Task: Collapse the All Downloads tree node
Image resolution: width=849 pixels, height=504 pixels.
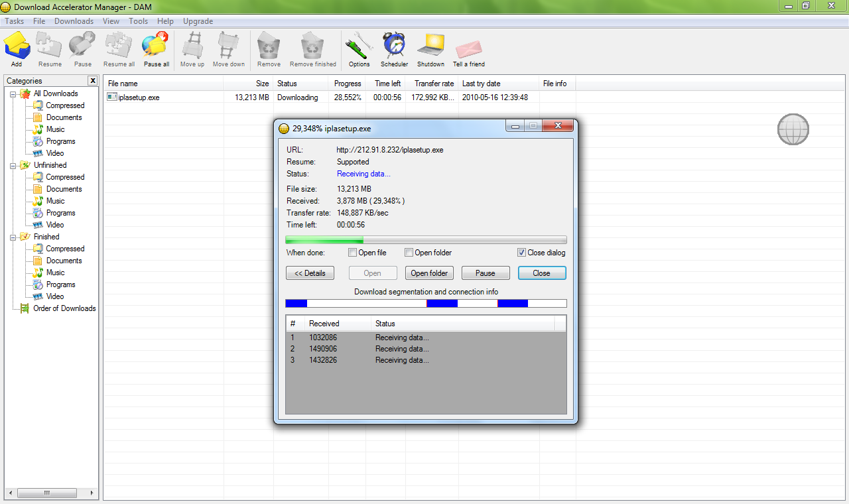Action: (x=13, y=94)
